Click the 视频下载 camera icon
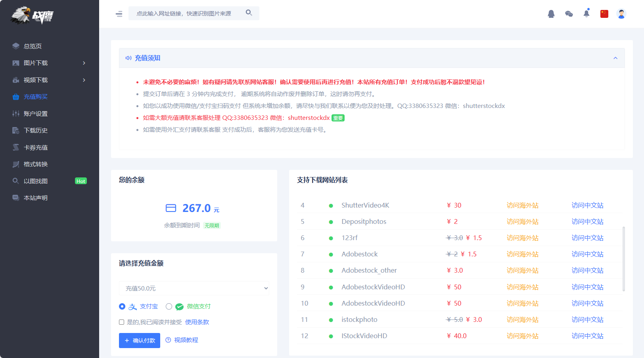The image size is (644, 358). (x=16, y=80)
